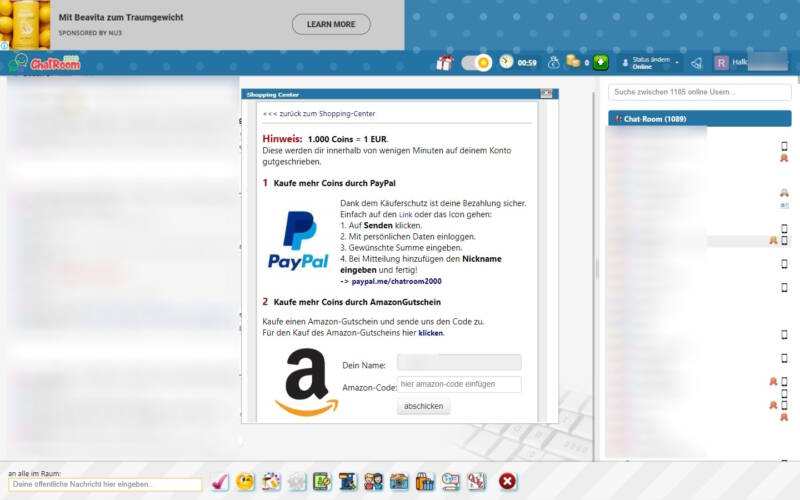Image resolution: width=800 pixels, height=500 pixels.
Task: Click the paint palette icon
Action: (x=271, y=481)
